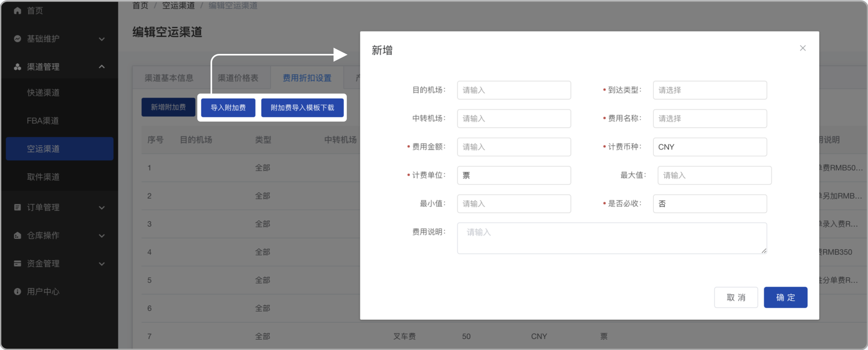Click the 类型 column header

tap(263, 140)
